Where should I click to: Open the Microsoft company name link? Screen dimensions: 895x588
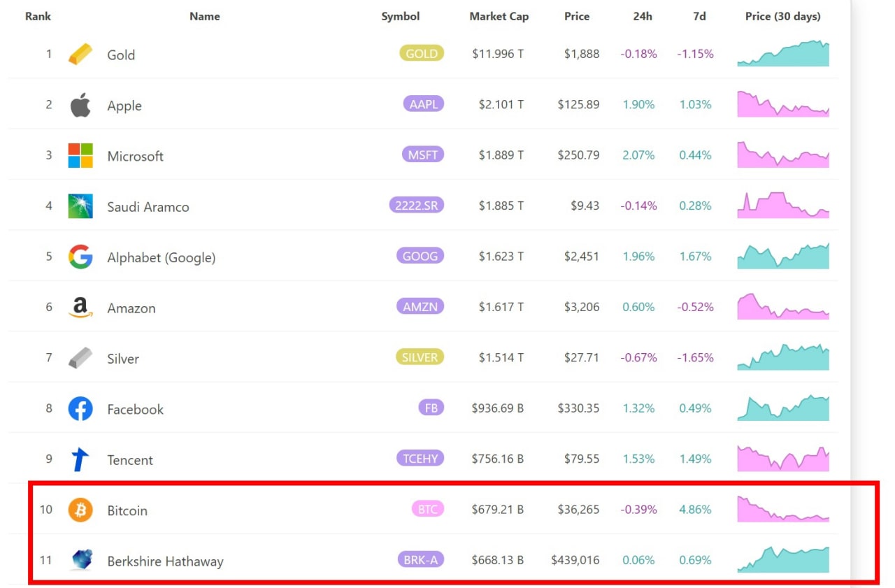[x=135, y=156]
